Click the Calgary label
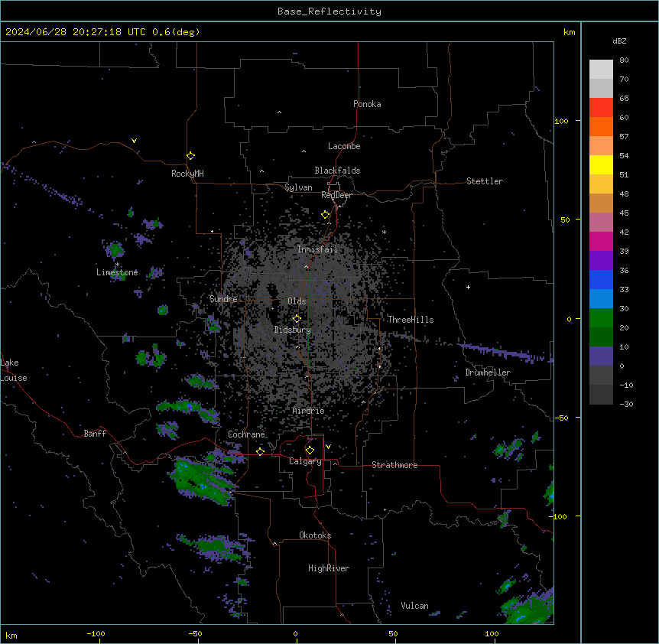 305,461
